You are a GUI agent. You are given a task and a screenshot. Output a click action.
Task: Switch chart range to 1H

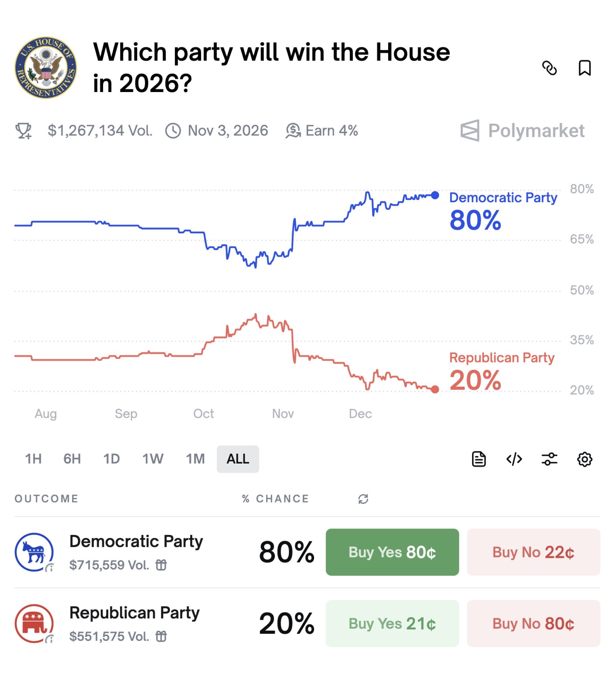[33, 459]
